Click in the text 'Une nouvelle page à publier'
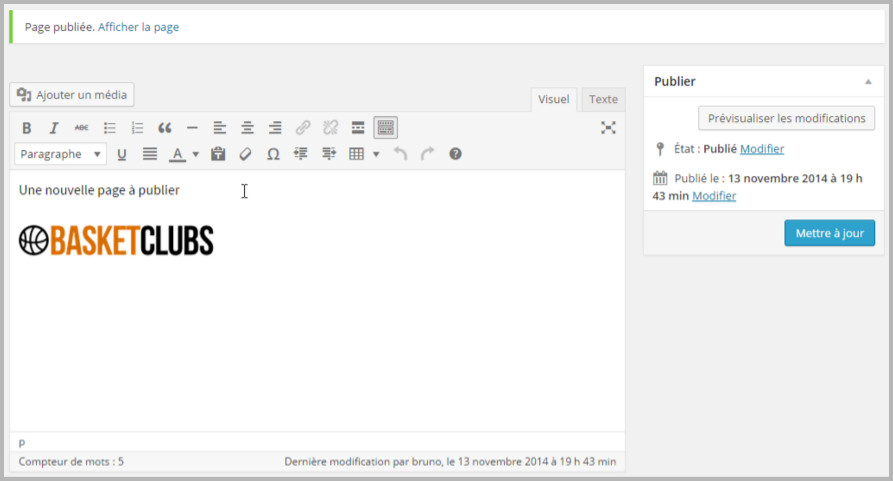 99,190
